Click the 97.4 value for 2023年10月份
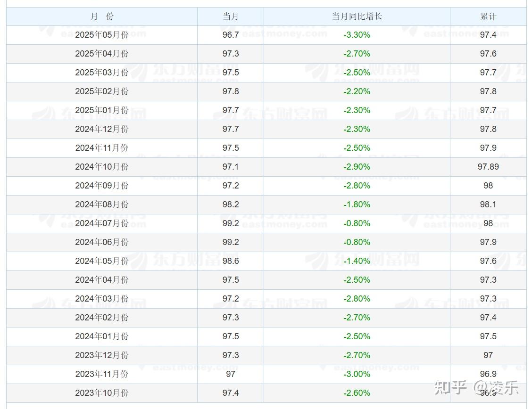 click(230, 393)
